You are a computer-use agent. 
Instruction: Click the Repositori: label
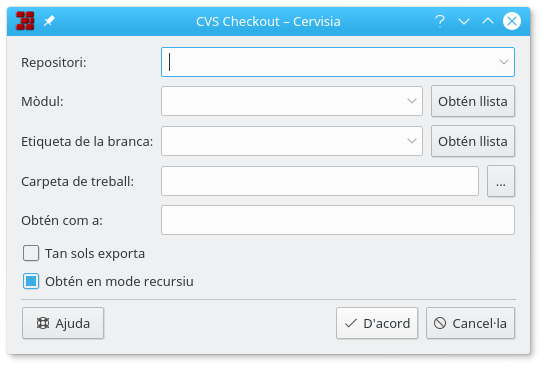tap(54, 63)
